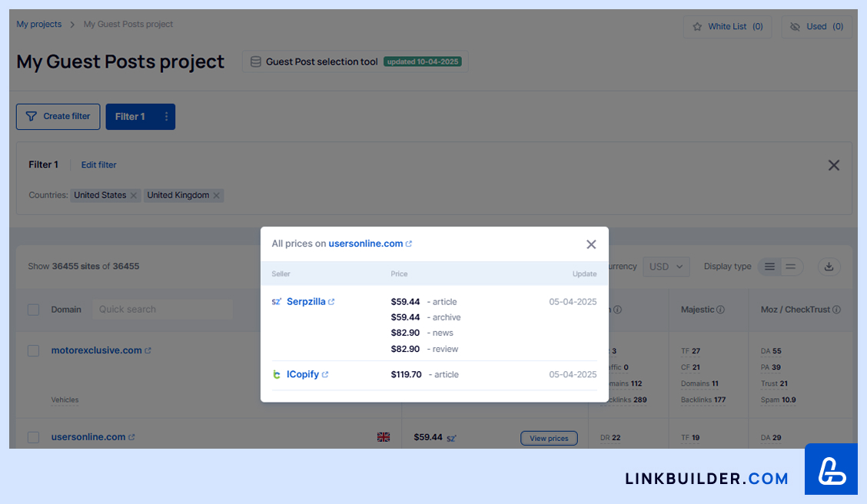Click the Linkbuilder logo icon
The image size is (867, 504).
click(831, 469)
